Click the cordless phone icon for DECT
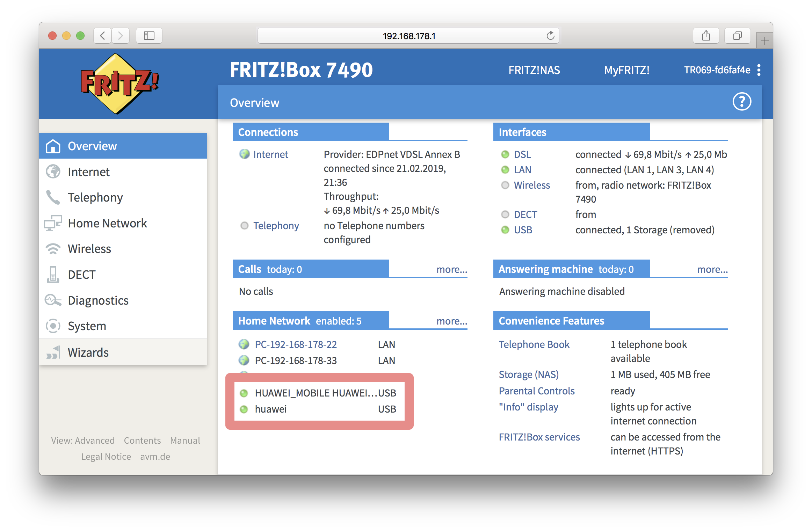 click(x=53, y=274)
